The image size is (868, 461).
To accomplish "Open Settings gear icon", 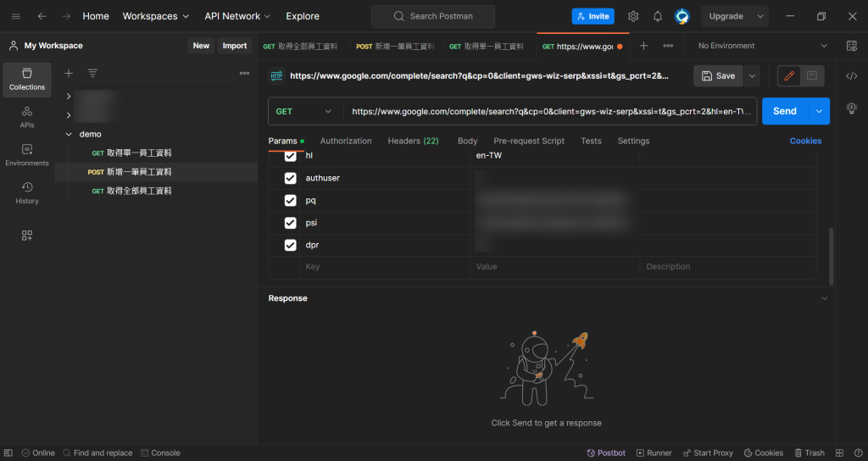I will tap(633, 17).
